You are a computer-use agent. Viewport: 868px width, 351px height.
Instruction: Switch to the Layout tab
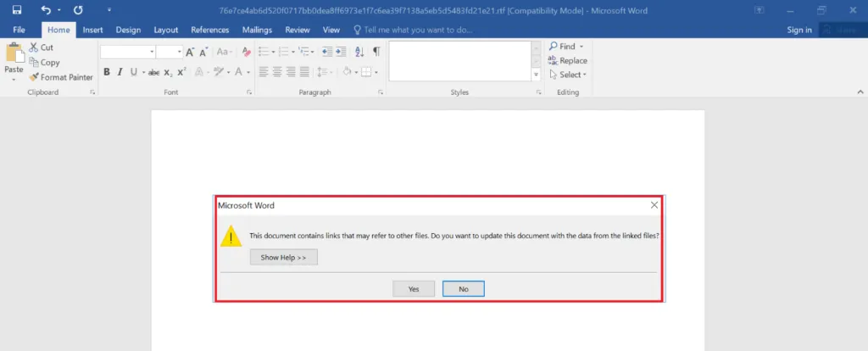pos(166,30)
